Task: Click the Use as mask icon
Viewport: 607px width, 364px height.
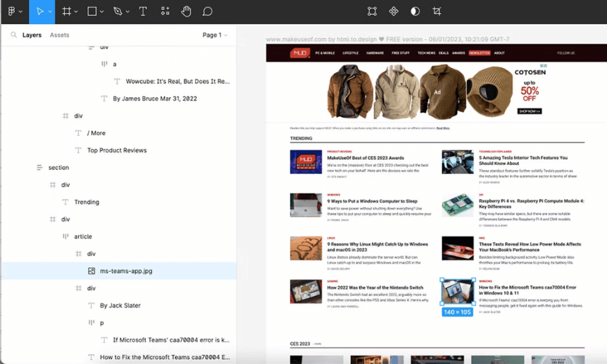Action: [x=415, y=11]
